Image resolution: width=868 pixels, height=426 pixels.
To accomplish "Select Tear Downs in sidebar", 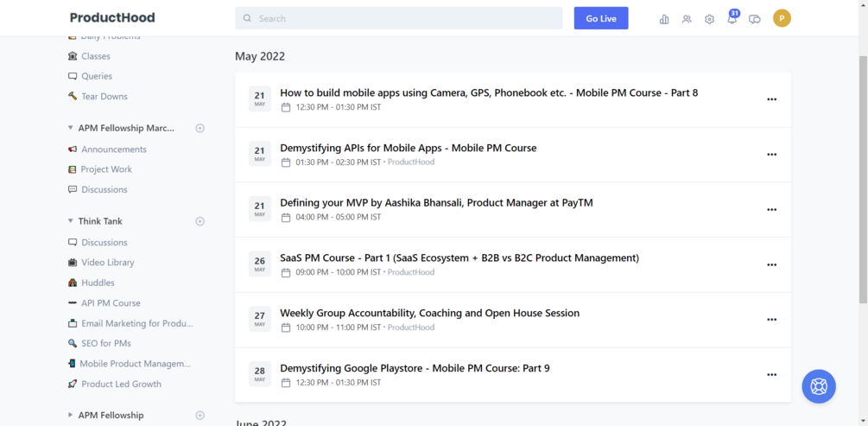I will point(104,97).
